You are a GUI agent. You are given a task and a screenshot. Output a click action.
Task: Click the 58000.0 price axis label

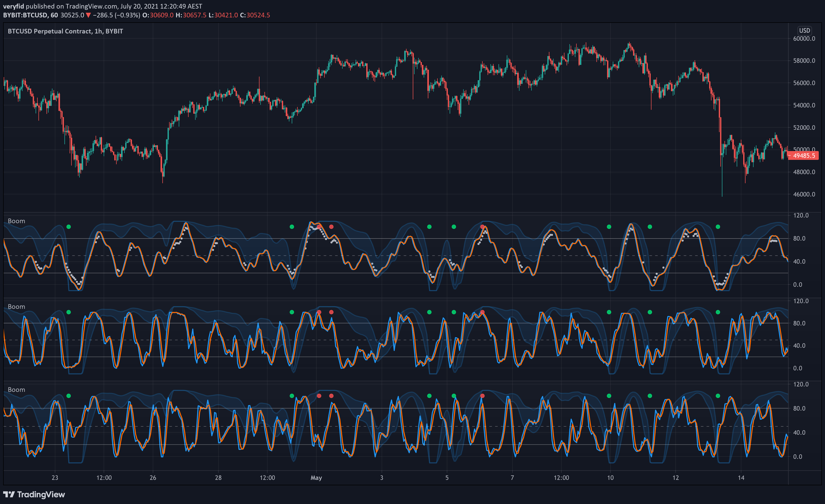point(804,60)
